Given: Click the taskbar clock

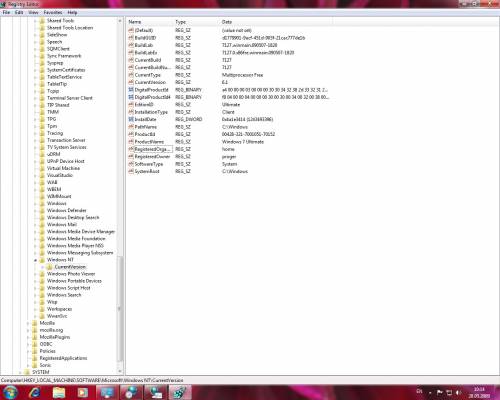Looking at the screenshot, I should pos(479,393).
